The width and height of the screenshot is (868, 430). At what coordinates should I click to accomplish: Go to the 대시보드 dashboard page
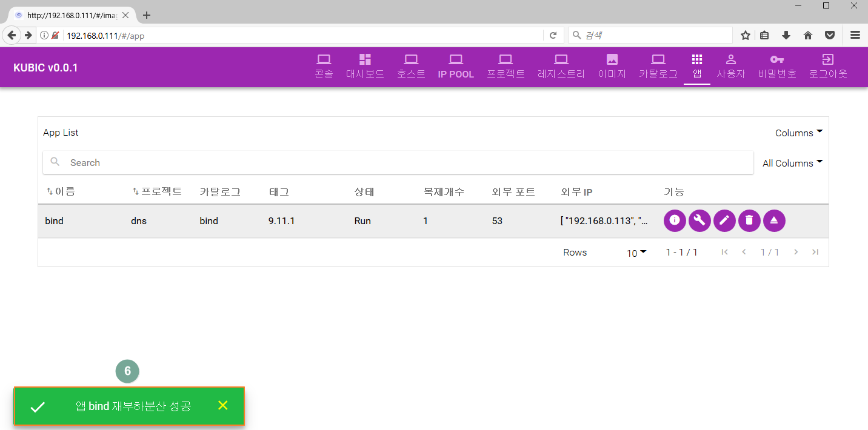tap(365, 67)
